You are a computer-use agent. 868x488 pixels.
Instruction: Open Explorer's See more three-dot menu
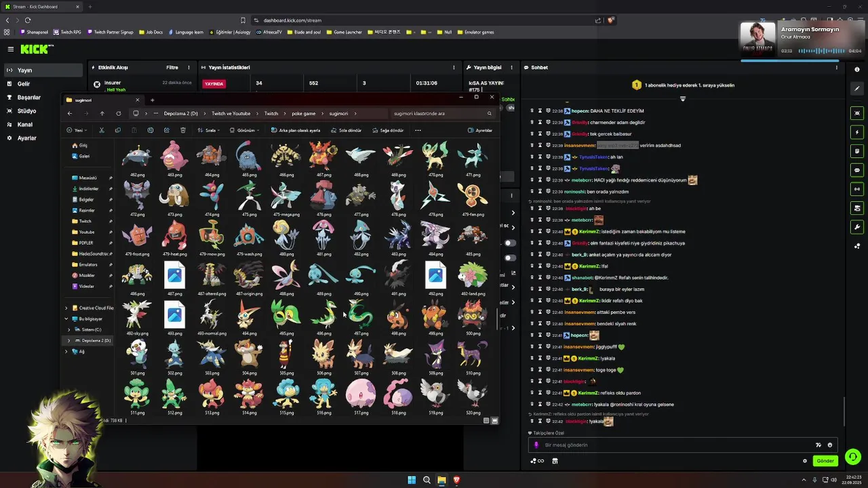[x=418, y=130]
